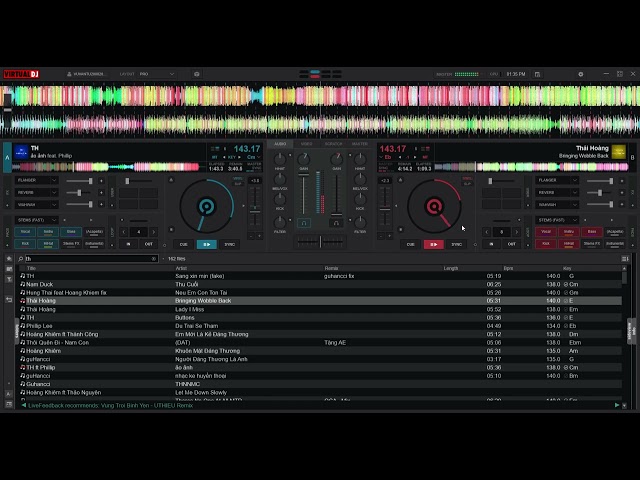640x480 pixels.
Task: Click the crossfader at mixer bottom
Action: point(320,242)
